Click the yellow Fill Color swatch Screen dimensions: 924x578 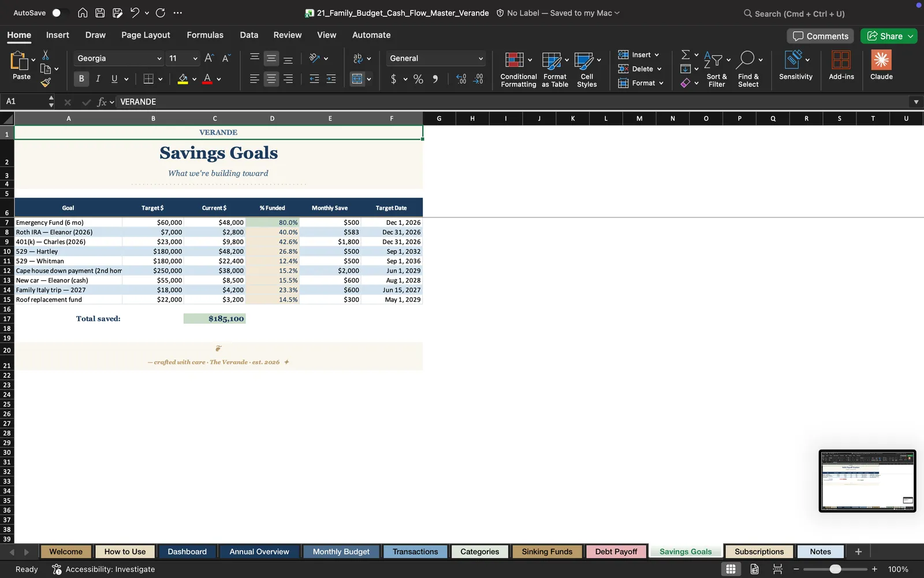tap(183, 79)
